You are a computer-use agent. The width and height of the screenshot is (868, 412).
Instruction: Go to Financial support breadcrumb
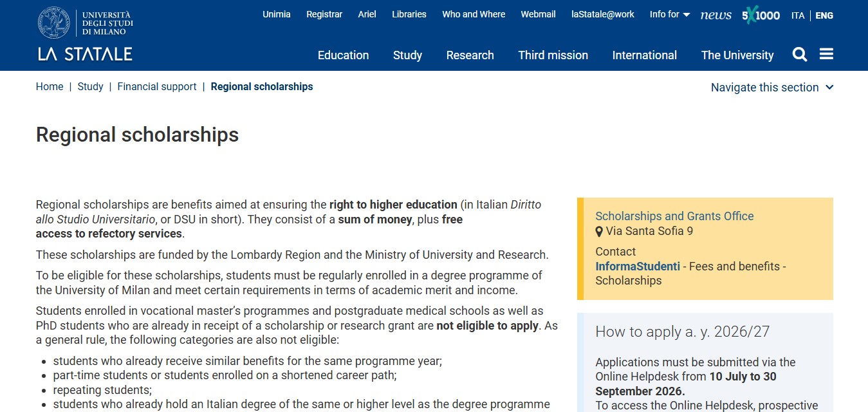157,86
